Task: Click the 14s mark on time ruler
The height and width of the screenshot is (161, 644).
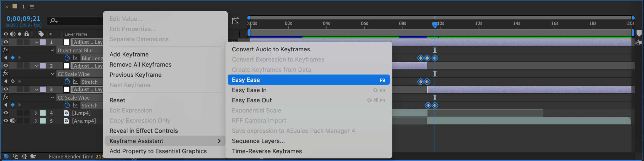Action: tap(516, 24)
